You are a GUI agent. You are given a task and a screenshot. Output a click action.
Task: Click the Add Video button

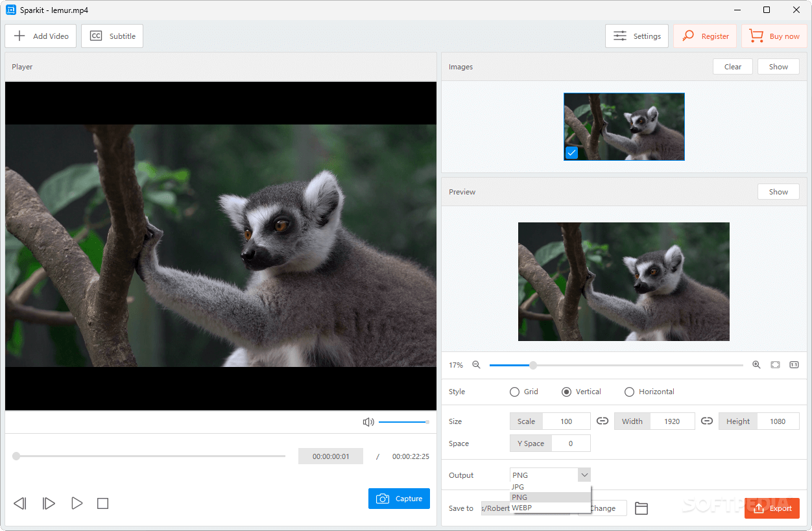[x=40, y=36]
